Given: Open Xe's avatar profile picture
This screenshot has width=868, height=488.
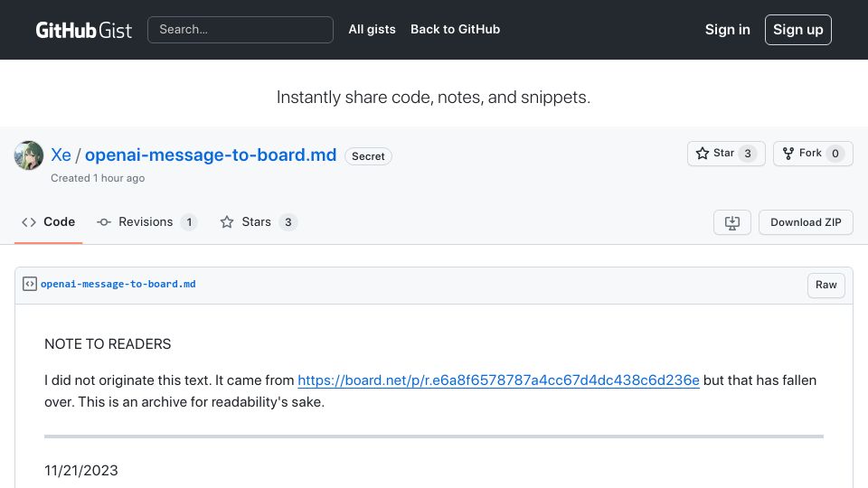Looking at the screenshot, I should click(x=29, y=155).
